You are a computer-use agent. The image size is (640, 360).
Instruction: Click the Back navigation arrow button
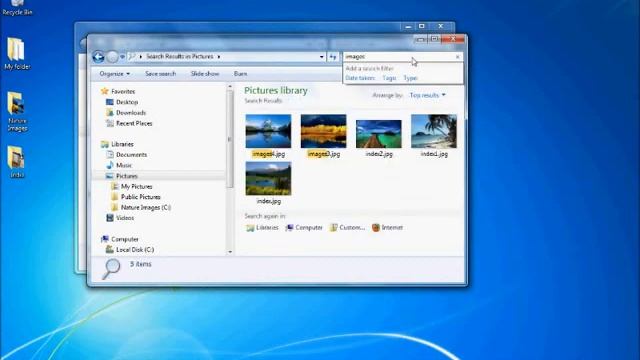tap(98, 57)
